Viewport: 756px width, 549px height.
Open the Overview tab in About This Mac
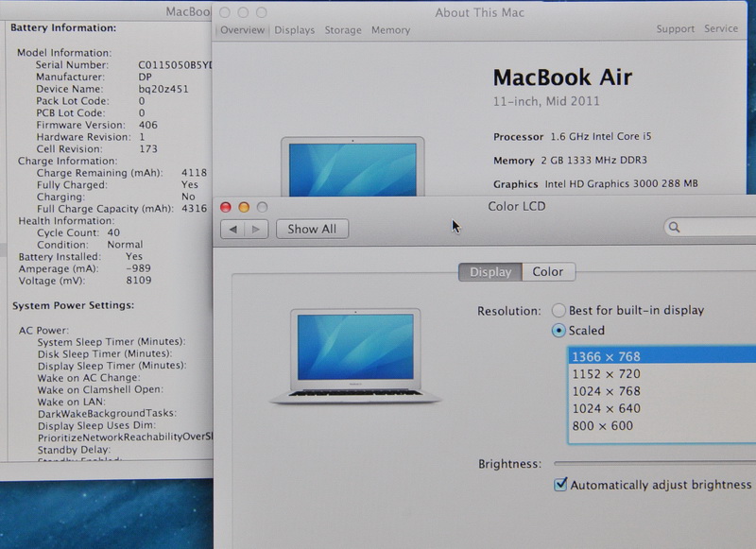(x=242, y=30)
